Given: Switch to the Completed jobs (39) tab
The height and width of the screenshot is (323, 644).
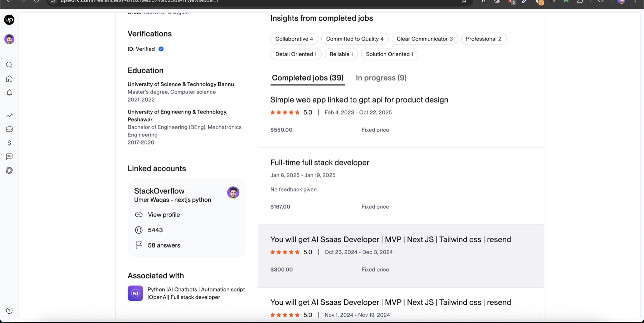Looking at the screenshot, I should coord(308,78).
